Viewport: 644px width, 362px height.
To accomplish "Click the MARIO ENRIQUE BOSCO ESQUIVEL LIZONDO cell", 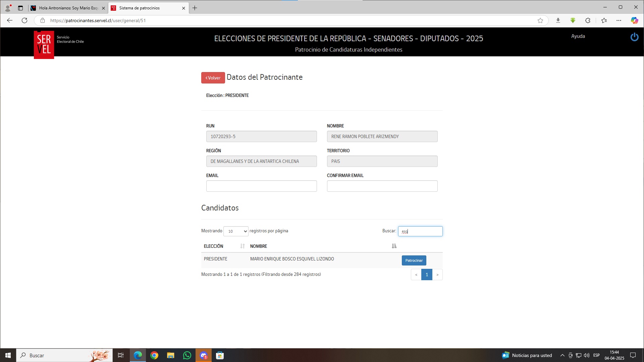I will click(x=292, y=259).
